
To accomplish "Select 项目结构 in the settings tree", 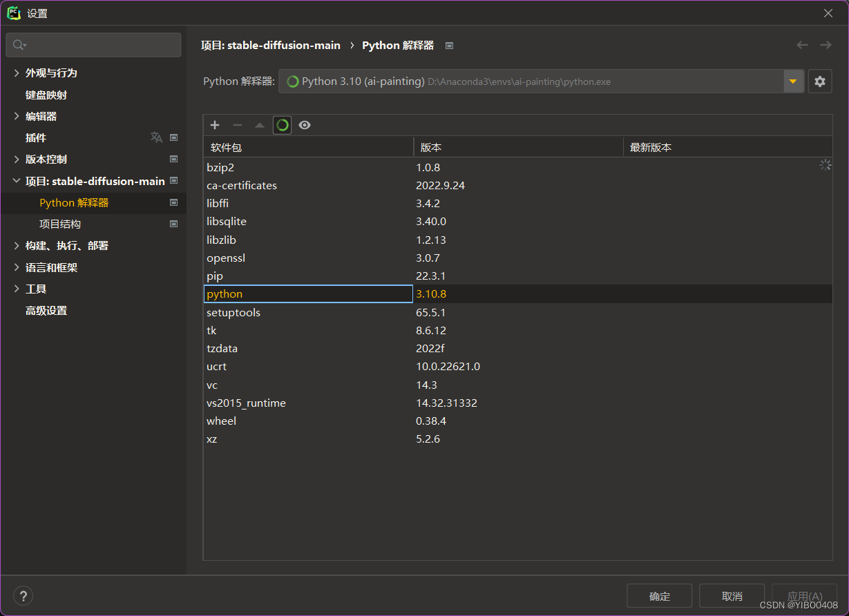I will point(60,224).
